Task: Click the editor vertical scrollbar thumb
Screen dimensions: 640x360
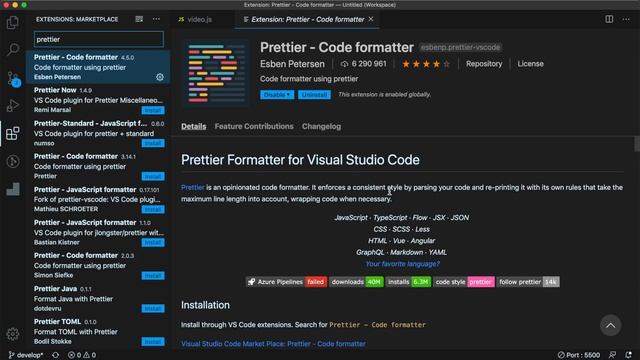Action: pyautogui.click(x=637, y=144)
